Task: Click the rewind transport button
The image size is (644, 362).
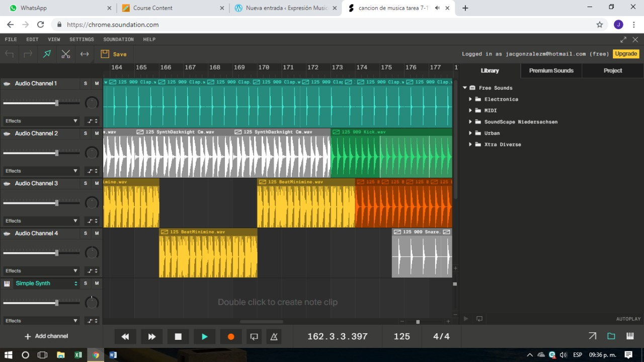Action: [x=125, y=337]
